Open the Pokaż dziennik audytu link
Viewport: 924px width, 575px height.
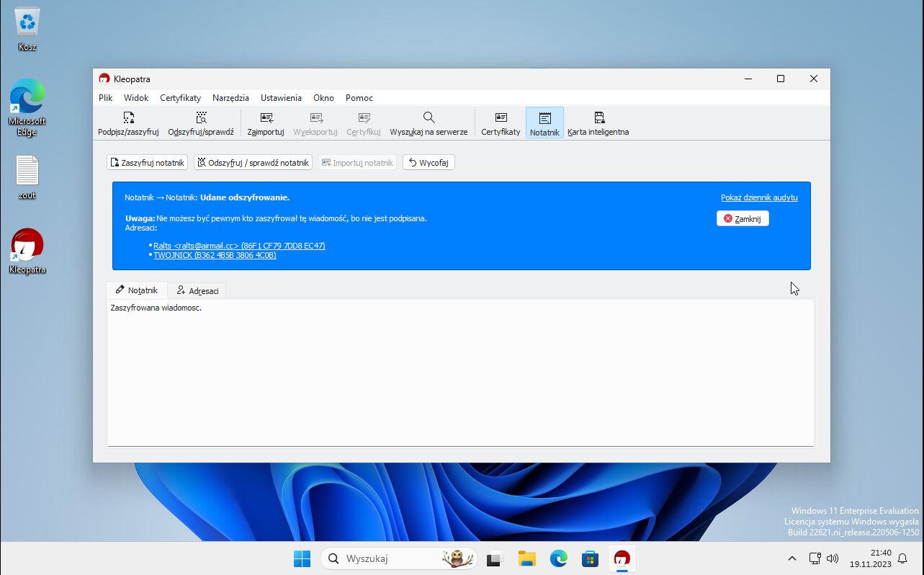pyautogui.click(x=759, y=197)
